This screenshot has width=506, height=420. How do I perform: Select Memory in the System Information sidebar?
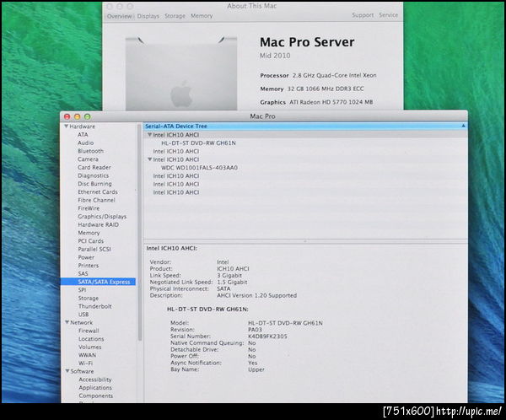(x=89, y=233)
